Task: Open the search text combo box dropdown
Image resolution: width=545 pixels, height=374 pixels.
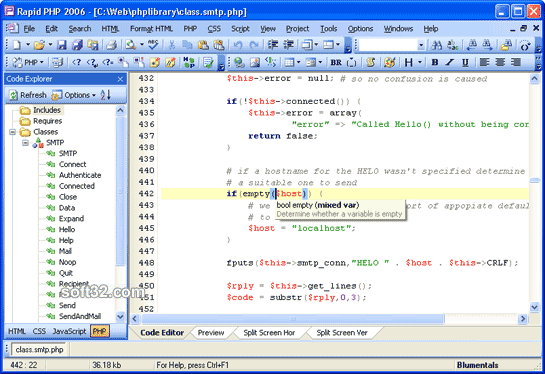Action: click(x=421, y=45)
